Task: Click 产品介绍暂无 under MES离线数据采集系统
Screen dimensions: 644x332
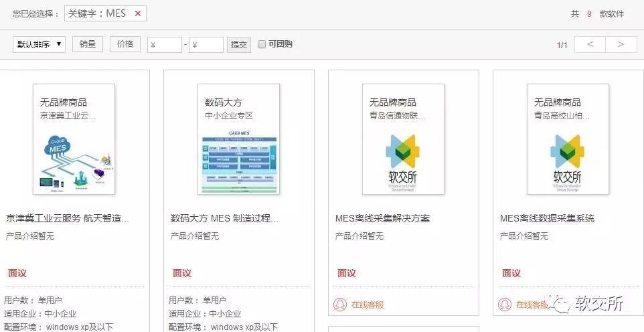Action: 524,236
